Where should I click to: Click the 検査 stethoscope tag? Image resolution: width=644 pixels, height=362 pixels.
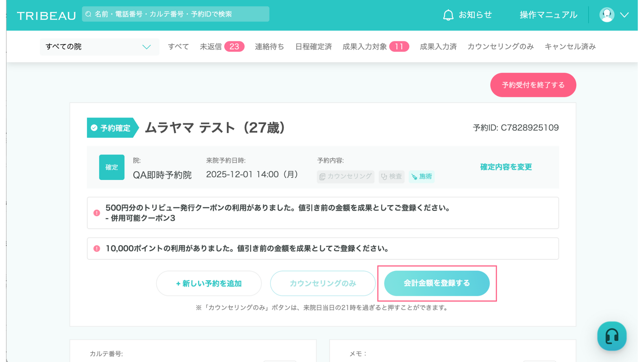pyautogui.click(x=391, y=177)
